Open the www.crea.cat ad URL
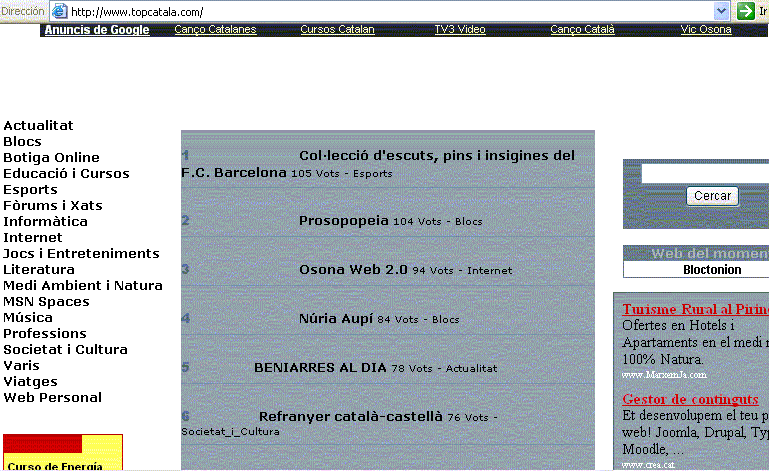This screenshot has width=769, height=471. point(648,465)
